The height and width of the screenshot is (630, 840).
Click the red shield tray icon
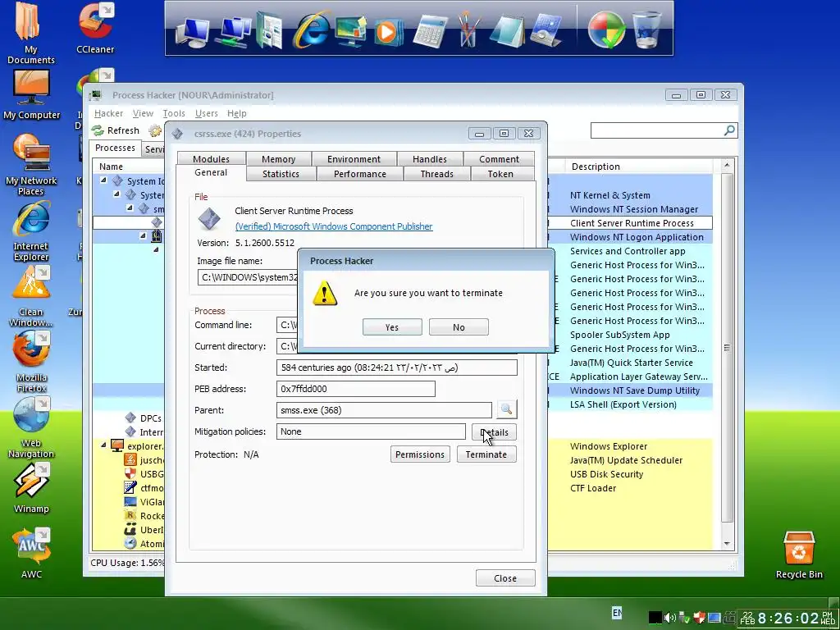click(699, 618)
